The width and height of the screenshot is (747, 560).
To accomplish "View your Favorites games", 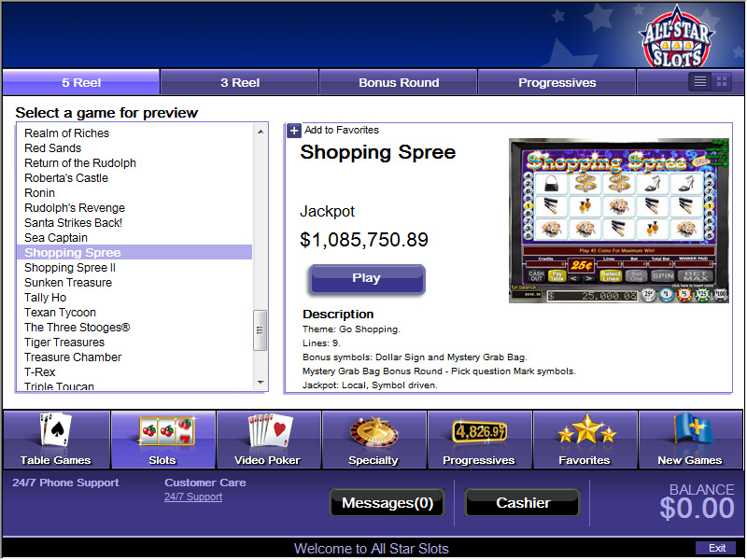I will point(585,439).
